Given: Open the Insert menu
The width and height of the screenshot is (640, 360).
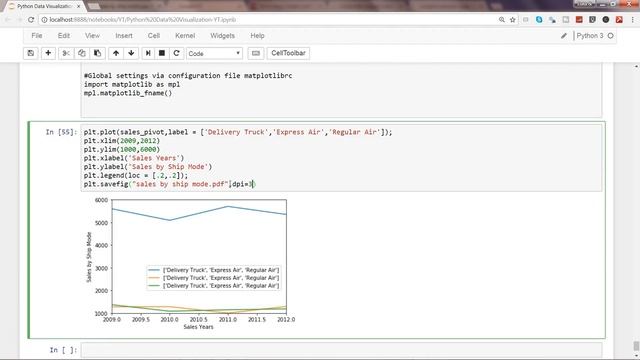Looking at the screenshot, I should point(124,36).
